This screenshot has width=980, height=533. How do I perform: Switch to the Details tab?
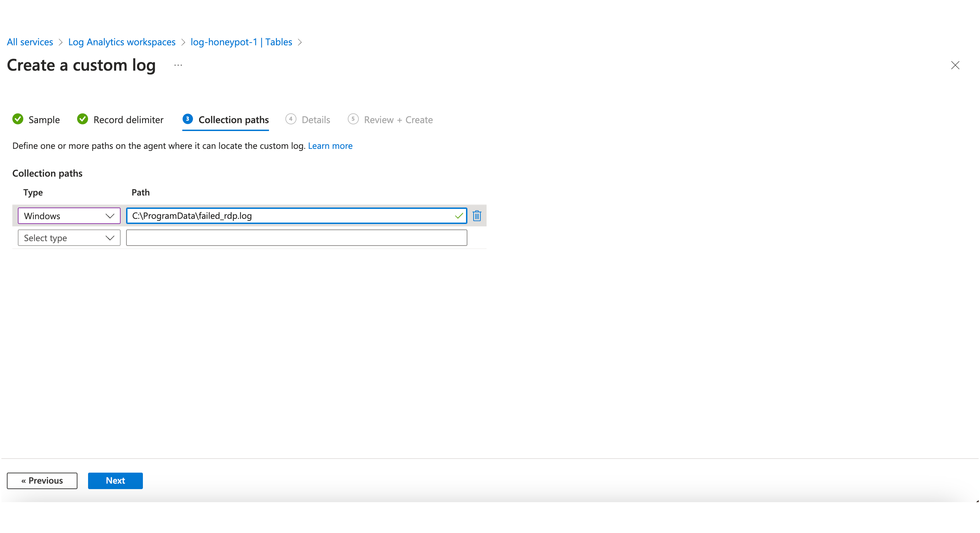point(315,120)
